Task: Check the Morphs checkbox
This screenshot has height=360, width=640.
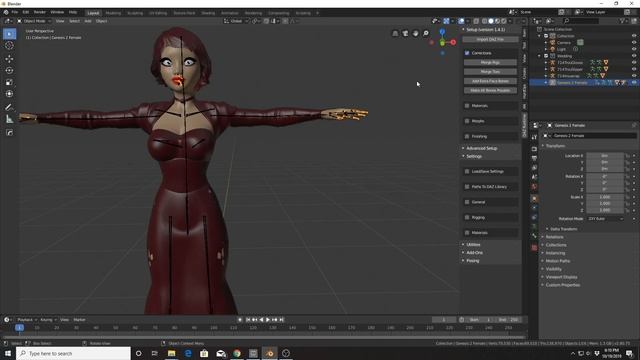Action: coord(467,121)
